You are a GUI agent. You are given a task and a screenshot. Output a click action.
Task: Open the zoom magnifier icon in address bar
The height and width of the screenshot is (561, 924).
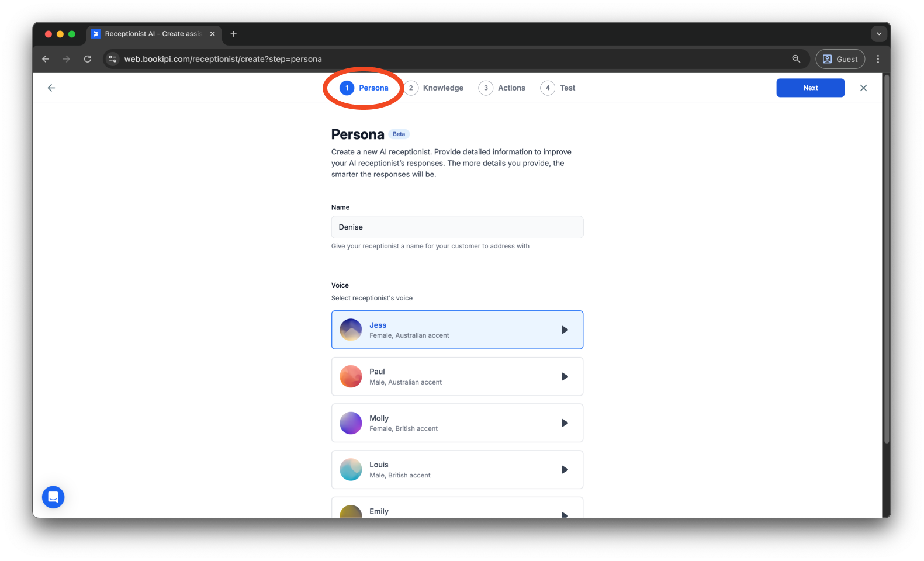coord(796,59)
